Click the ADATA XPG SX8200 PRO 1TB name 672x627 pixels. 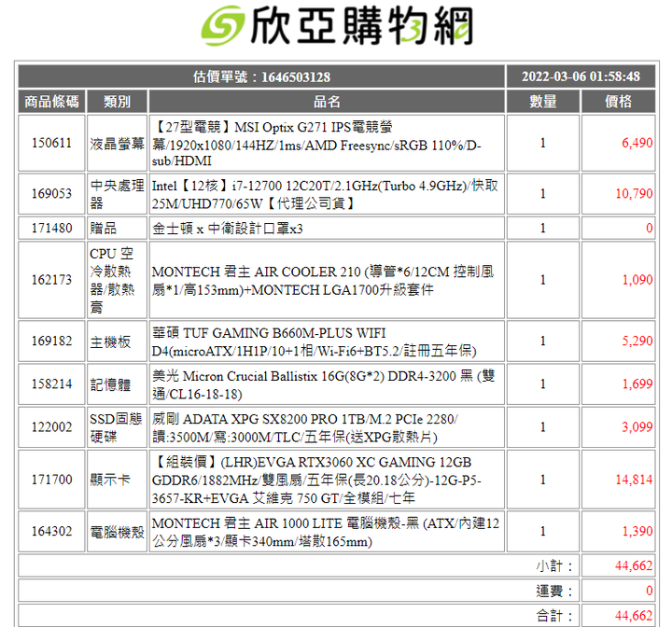304,427
